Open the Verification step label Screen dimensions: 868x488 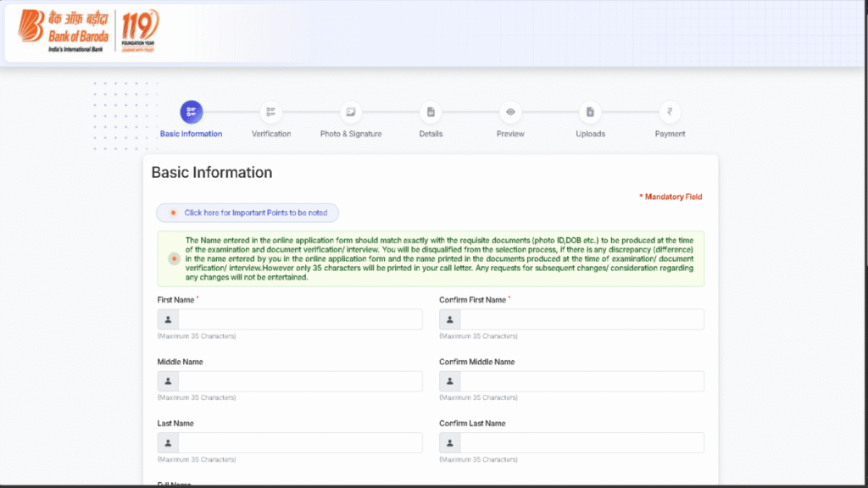pyautogui.click(x=271, y=134)
